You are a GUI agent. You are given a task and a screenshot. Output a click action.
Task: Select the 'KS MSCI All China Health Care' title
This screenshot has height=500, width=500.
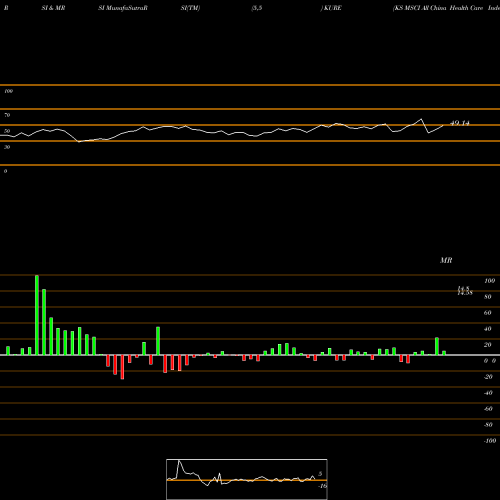439,8
